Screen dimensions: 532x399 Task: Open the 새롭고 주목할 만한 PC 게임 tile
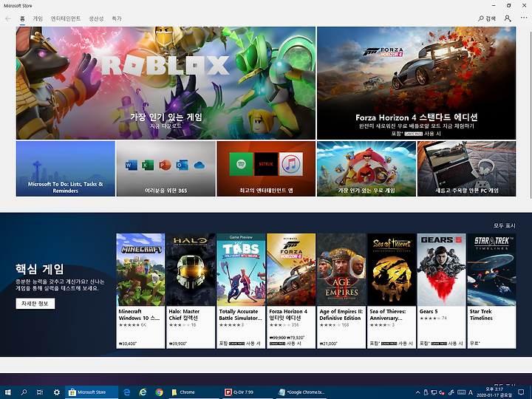point(467,168)
